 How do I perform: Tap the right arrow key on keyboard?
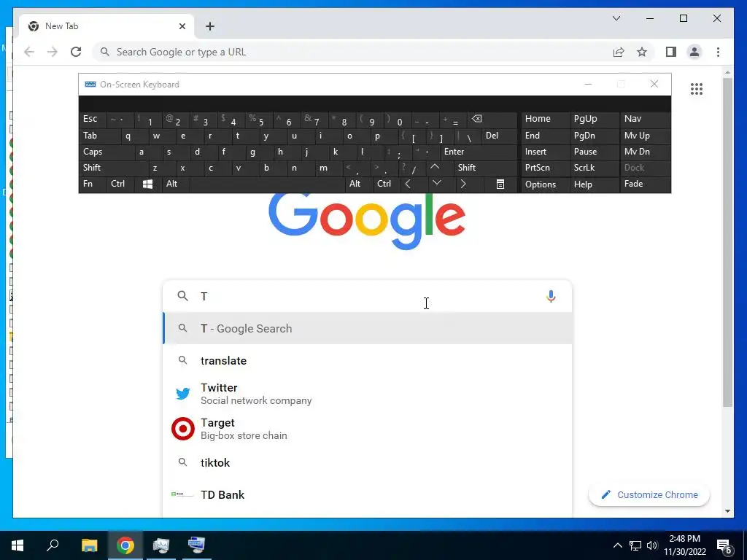pyautogui.click(x=463, y=184)
